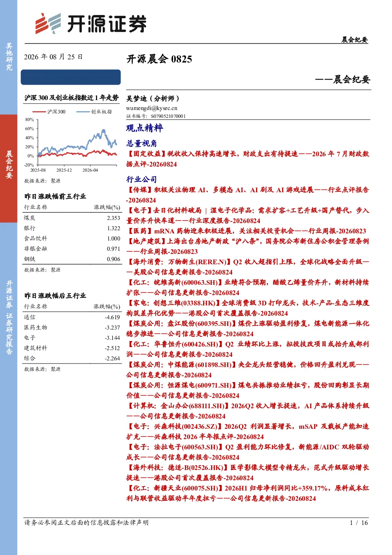This screenshot has height=555, width=392.
Task: Click the 通信 row value -4.619
Action: (x=112, y=317)
